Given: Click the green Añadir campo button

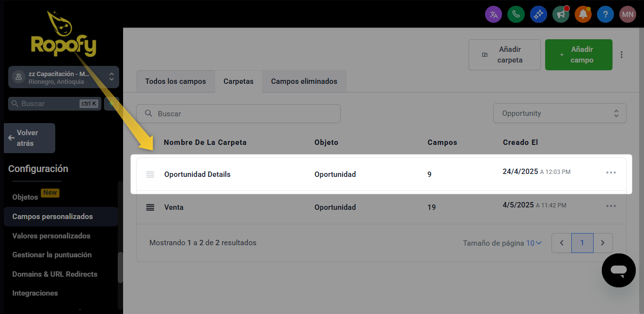Looking at the screenshot, I should (578, 55).
